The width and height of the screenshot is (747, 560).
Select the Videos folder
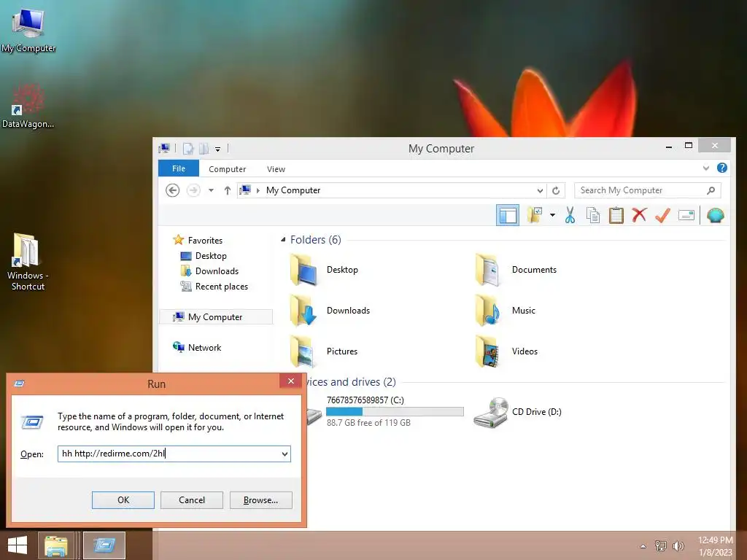(507, 351)
